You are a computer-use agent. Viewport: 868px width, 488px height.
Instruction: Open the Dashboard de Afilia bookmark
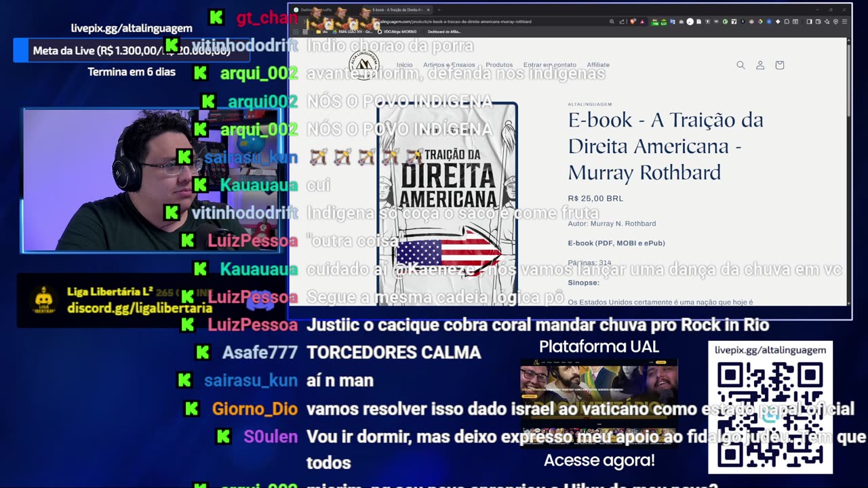click(x=444, y=32)
